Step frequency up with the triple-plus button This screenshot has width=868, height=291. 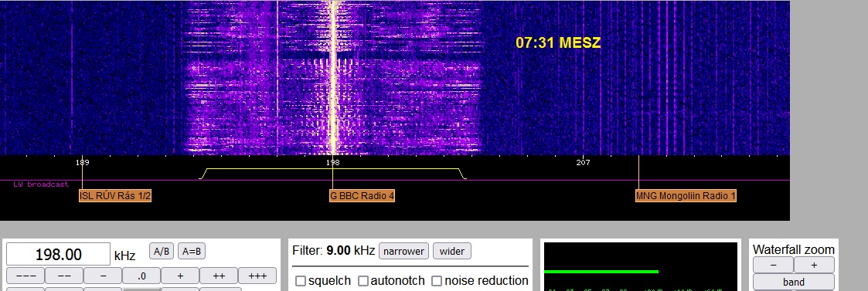(257, 276)
